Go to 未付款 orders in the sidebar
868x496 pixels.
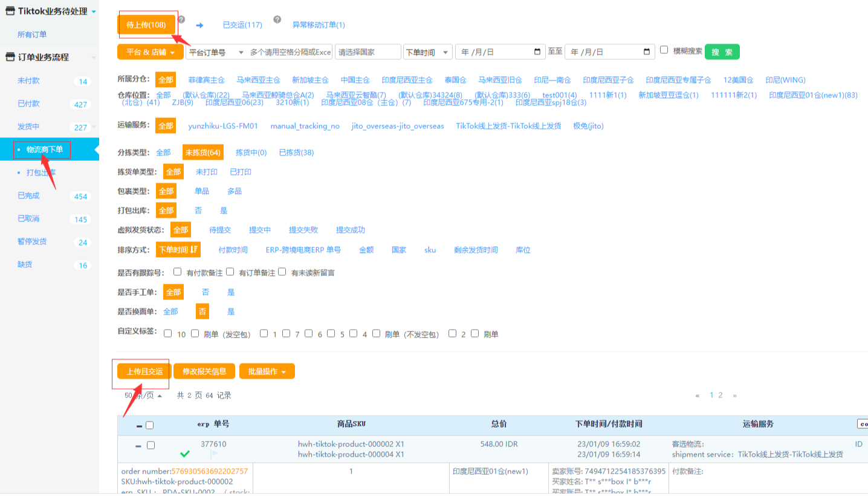[28, 81]
